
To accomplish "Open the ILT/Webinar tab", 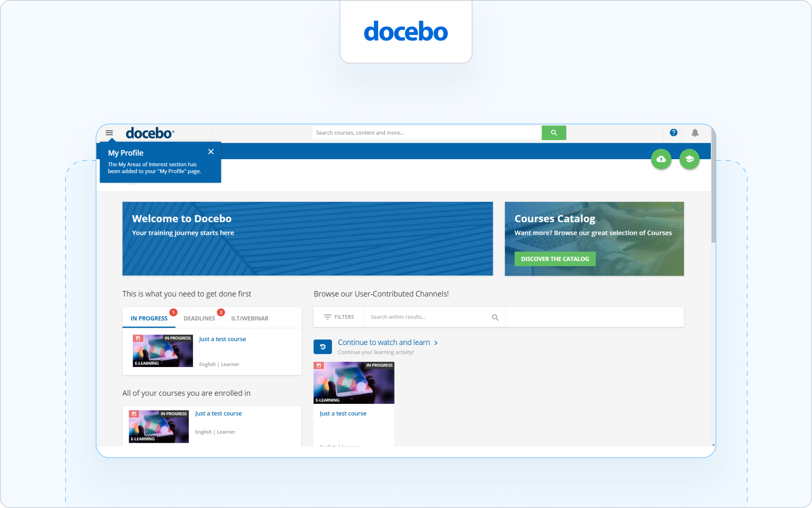I will coord(250,318).
